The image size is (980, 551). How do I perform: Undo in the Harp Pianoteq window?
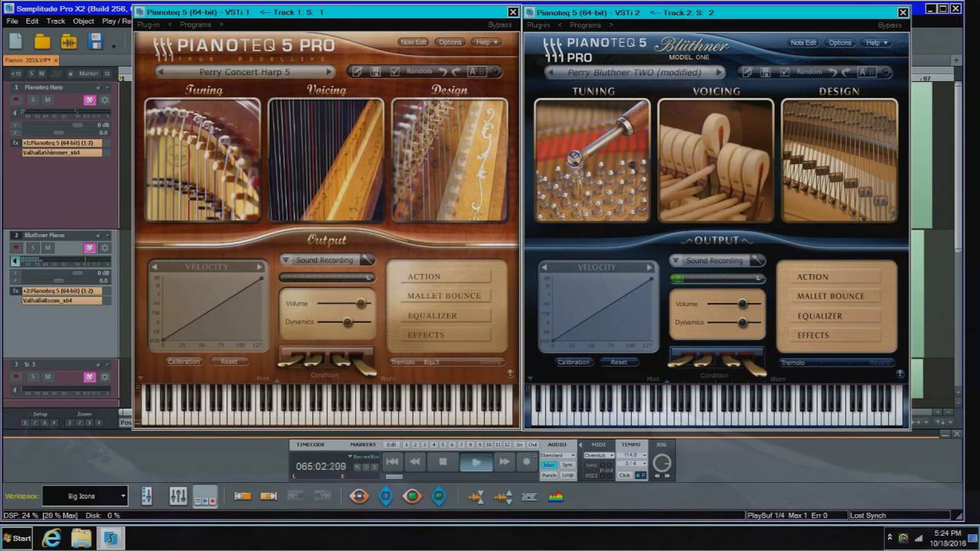click(x=443, y=72)
